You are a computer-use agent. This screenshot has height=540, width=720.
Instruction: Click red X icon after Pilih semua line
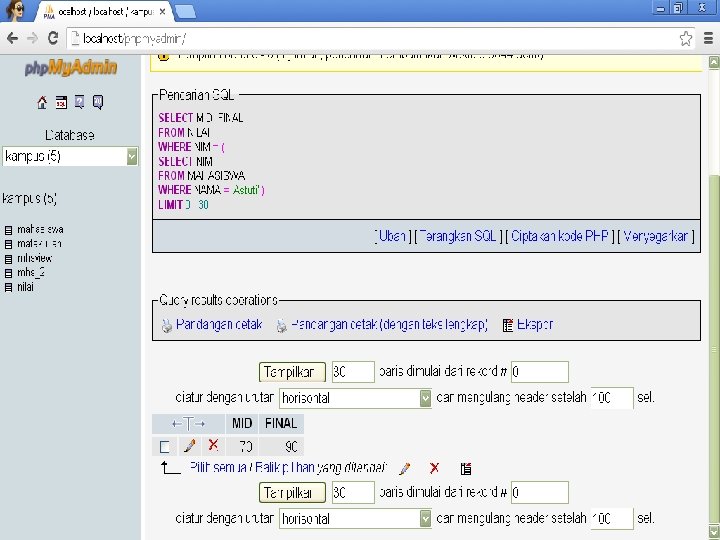tap(434, 468)
